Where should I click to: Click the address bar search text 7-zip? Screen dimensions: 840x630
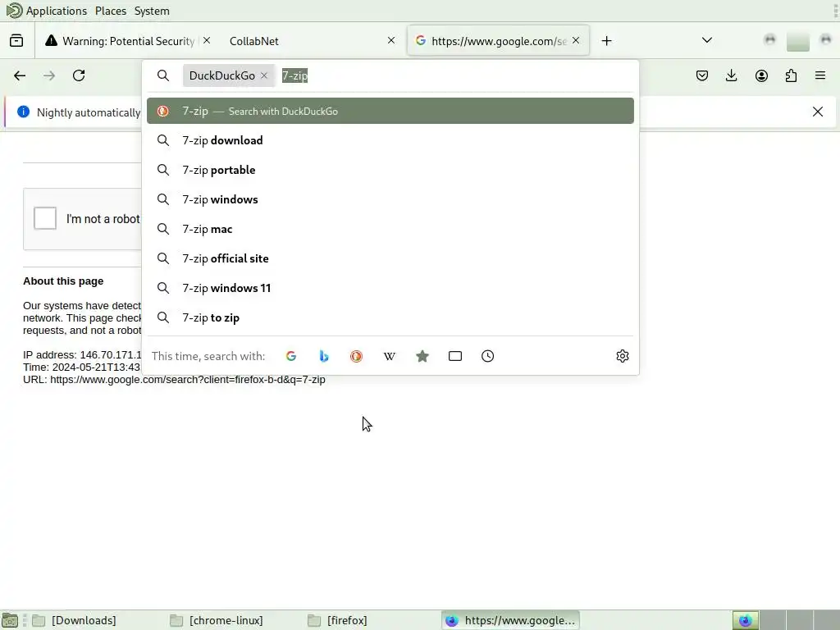(x=294, y=75)
